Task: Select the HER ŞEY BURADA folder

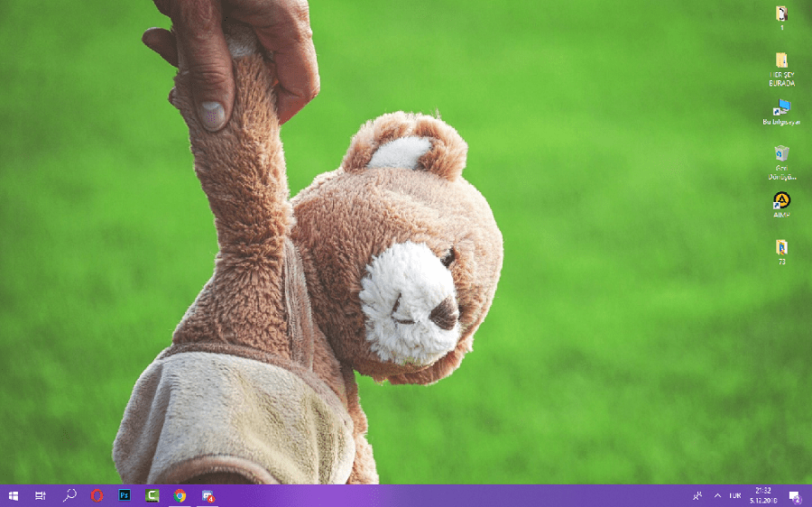Action: [x=782, y=69]
